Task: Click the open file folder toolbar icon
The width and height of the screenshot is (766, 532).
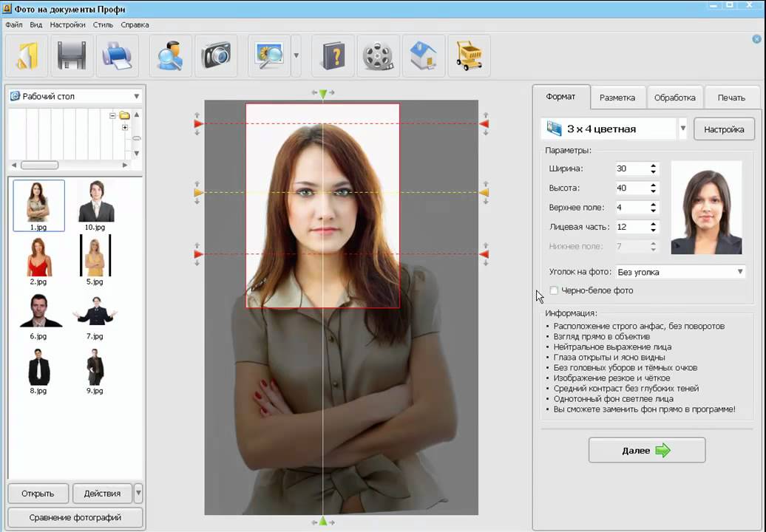Action: [27, 56]
